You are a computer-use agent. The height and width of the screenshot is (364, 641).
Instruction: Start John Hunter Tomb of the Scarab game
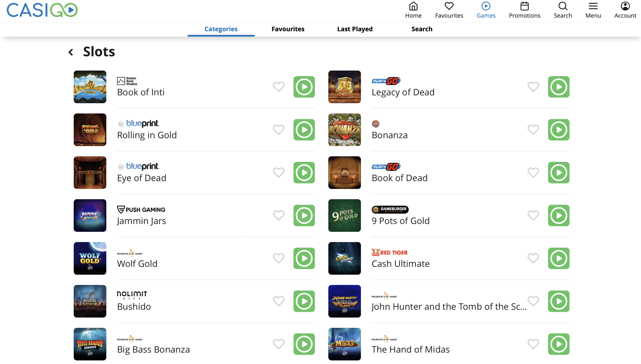point(558,301)
